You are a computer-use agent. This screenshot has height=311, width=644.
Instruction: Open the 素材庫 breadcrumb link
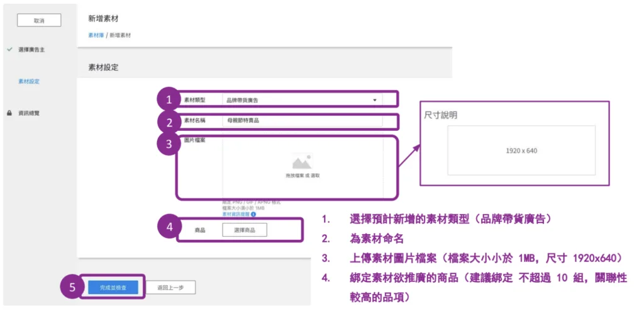(x=96, y=35)
